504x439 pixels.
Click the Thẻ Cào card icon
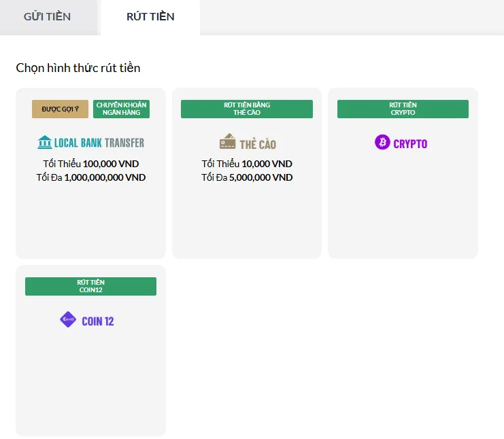pos(227,142)
